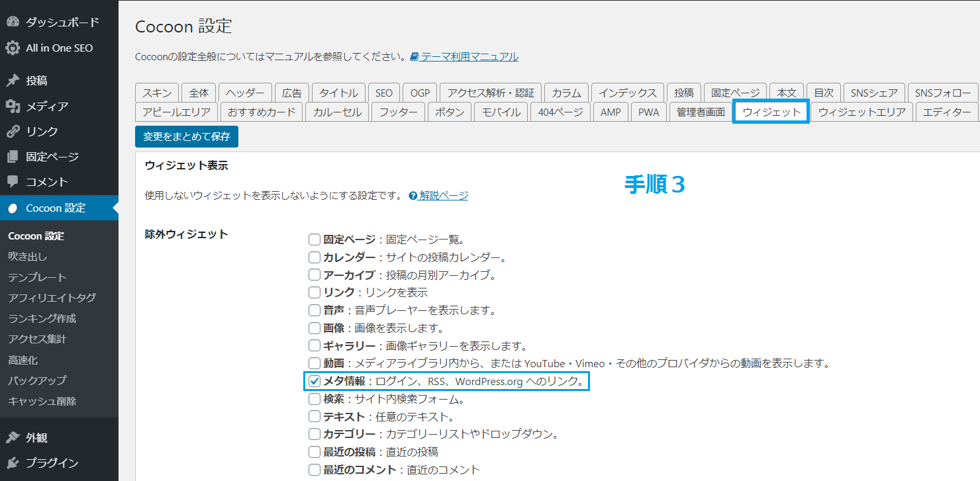Image resolution: width=980 pixels, height=481 pixels.
Task: Click the book icon before テーマ利用マニュアル
Action: [415, 57]
